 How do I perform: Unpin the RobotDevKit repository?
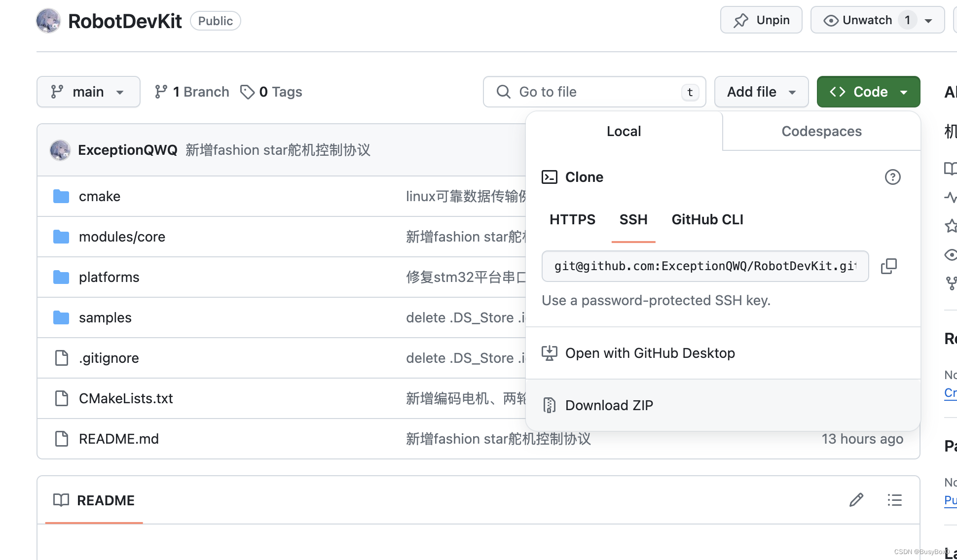[761, 20]
